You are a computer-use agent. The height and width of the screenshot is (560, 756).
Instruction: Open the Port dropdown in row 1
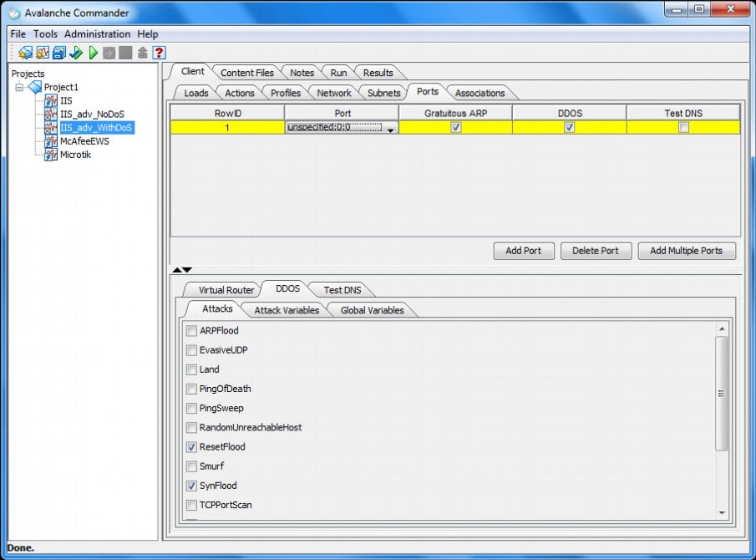click(390, 128)
